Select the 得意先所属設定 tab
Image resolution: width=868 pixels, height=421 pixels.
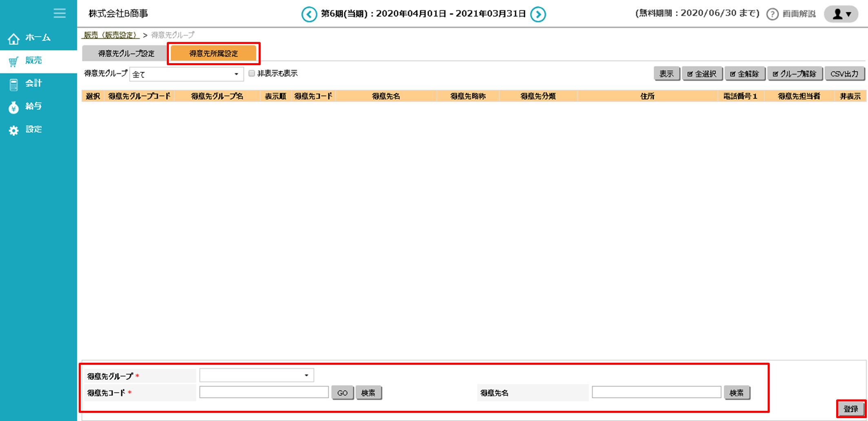point(214,53)
